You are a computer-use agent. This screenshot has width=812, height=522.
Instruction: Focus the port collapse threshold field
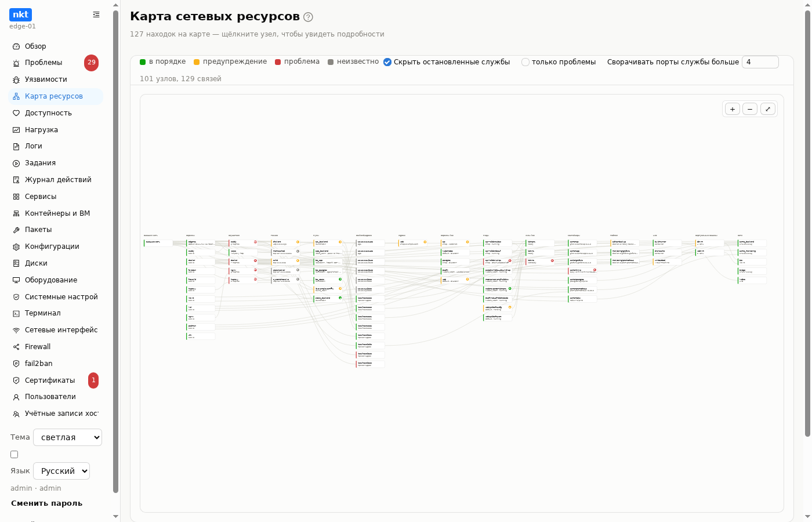coord(760,62)
